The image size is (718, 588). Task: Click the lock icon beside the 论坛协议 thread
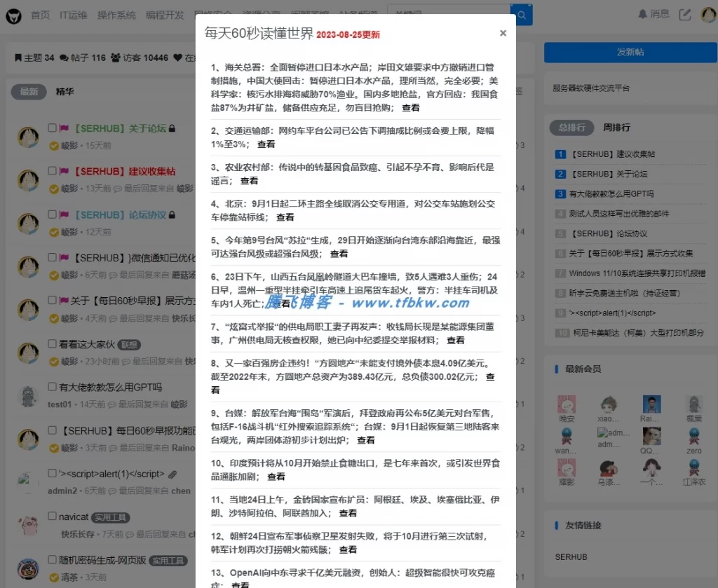click(172, 215)
